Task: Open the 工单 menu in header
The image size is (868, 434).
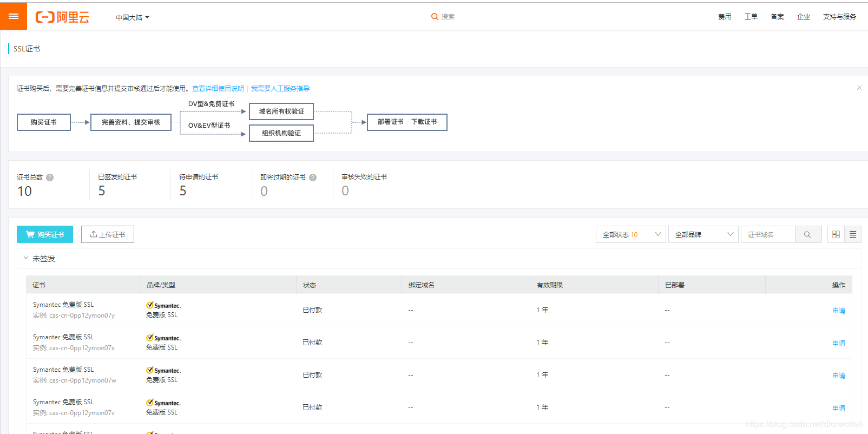Action: [751, 17]
